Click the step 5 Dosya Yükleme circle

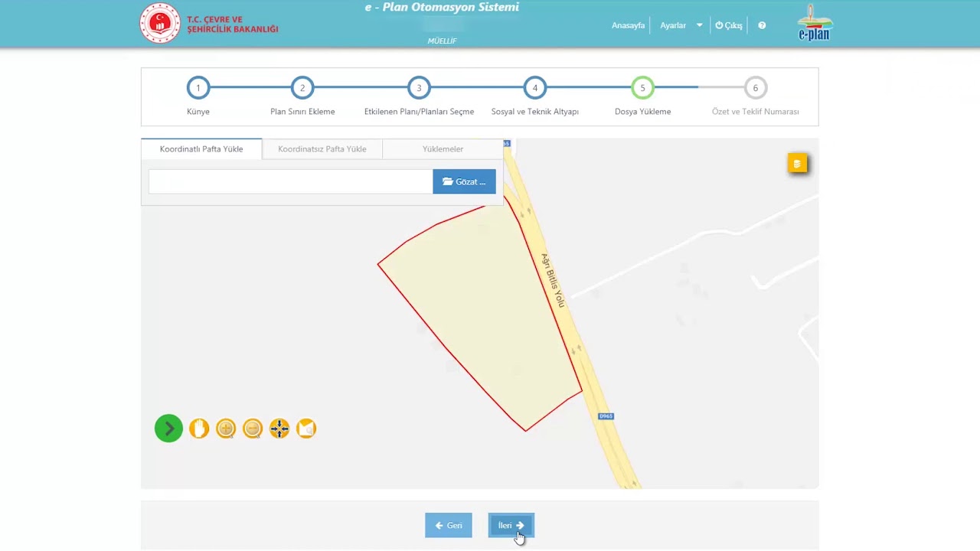point(642,88)
